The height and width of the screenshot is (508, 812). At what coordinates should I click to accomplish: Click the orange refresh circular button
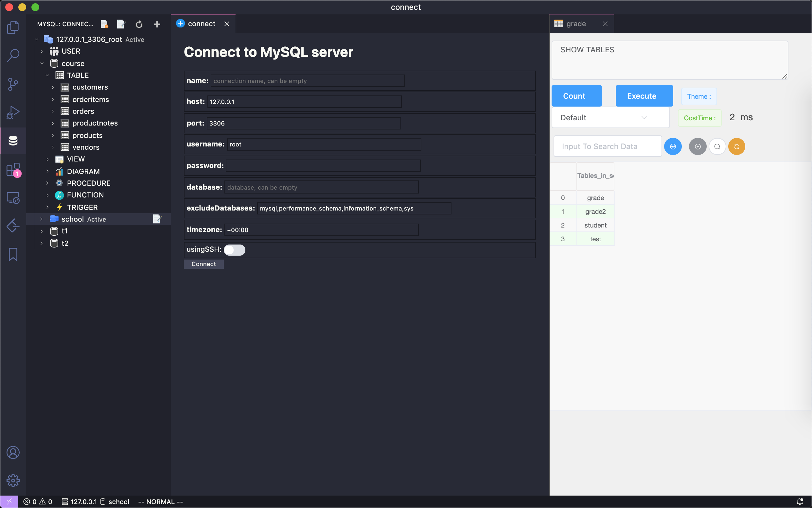(736, 146)
